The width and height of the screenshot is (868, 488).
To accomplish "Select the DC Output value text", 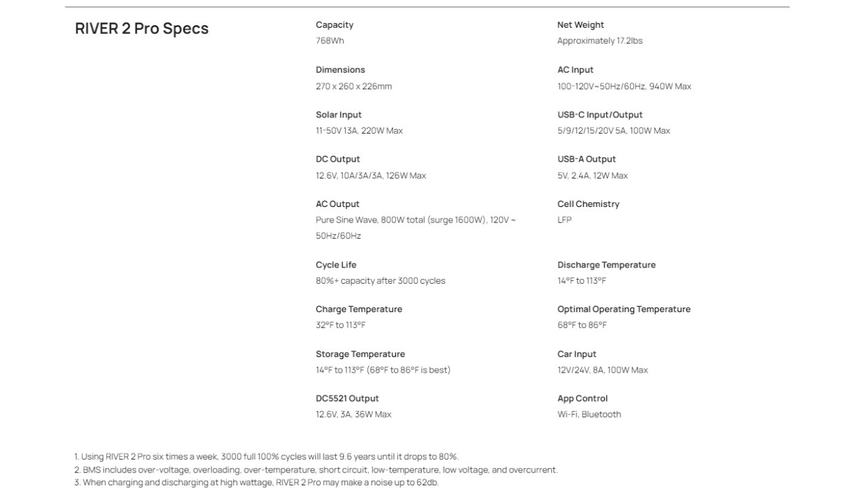I will point(371,176).
